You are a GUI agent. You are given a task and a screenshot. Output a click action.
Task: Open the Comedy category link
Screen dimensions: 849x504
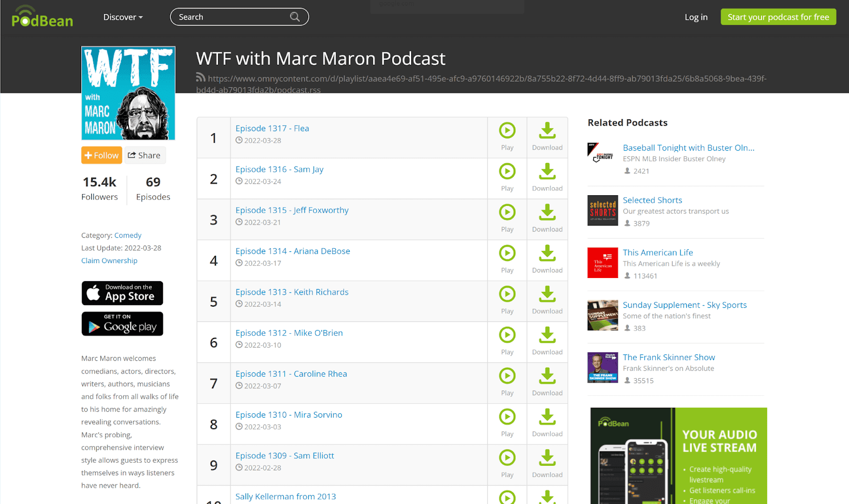pyautogui.click(x=128, y=235)
